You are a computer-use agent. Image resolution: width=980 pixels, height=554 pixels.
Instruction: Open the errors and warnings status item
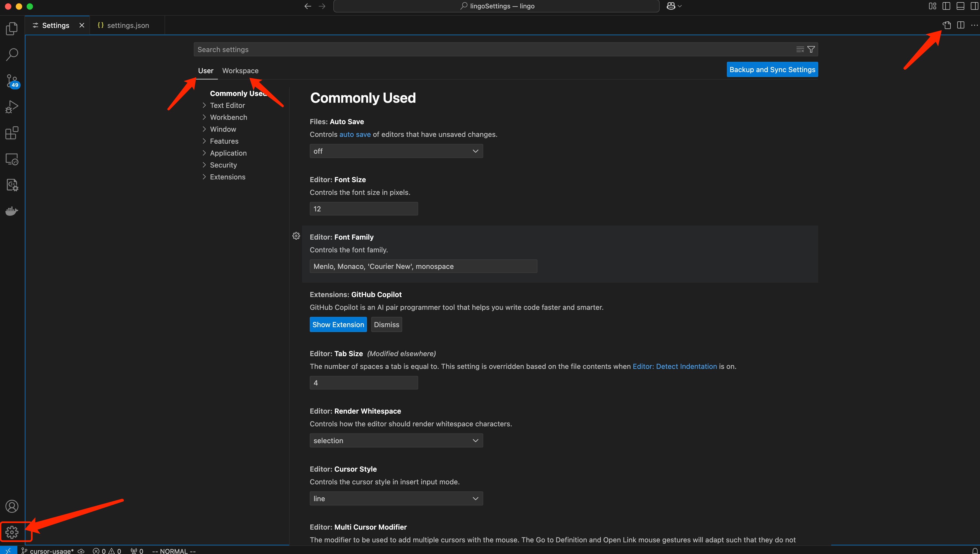(107, 550)
